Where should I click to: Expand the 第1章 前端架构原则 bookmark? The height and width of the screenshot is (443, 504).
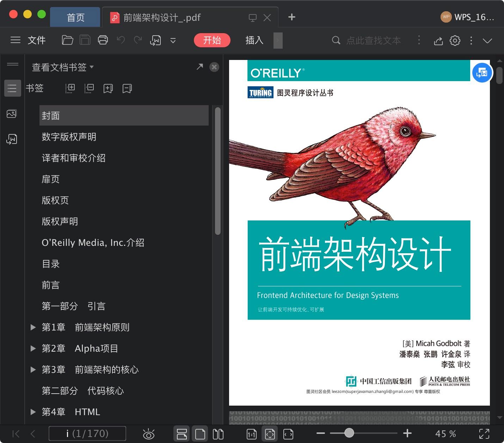tap(33, 327)
